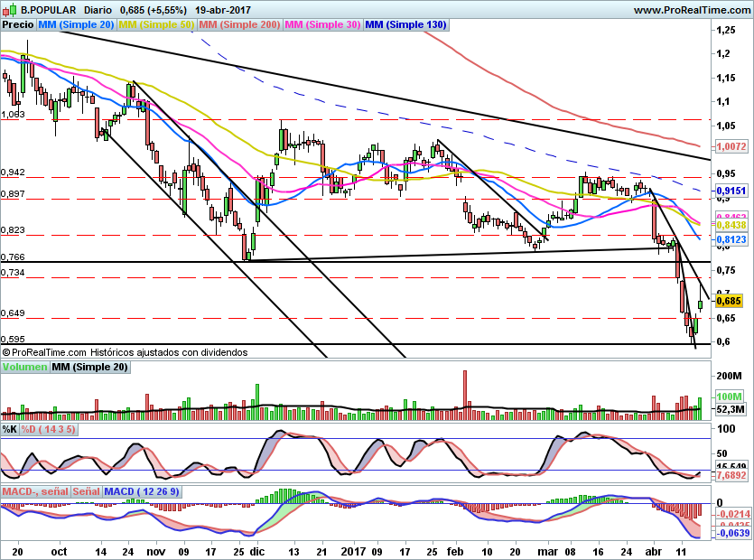Click the Volumen panel label

tap(24, 367)
